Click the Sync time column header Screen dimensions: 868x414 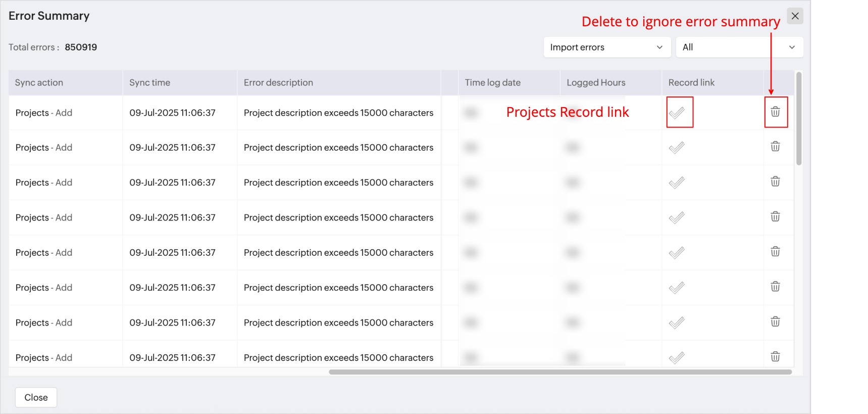pos(149,82)
